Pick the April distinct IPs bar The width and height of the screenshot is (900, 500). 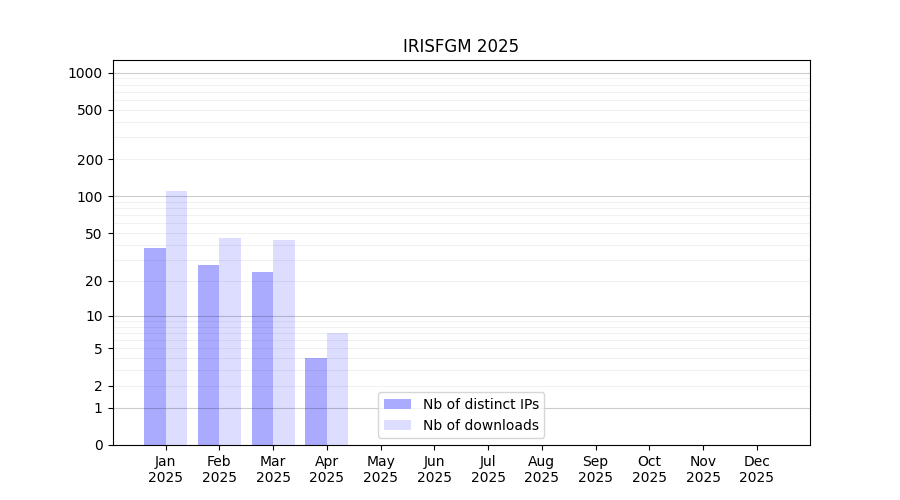316,401
